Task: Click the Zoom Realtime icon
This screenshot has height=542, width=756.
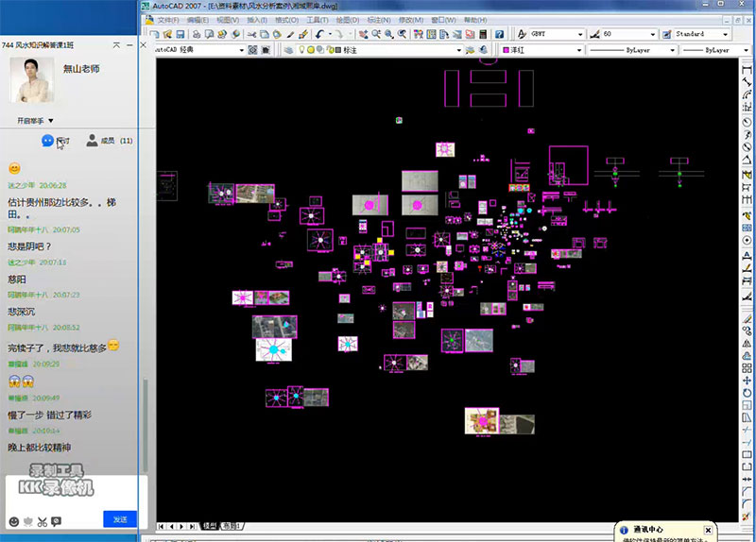Action: (x=375, y=34)
